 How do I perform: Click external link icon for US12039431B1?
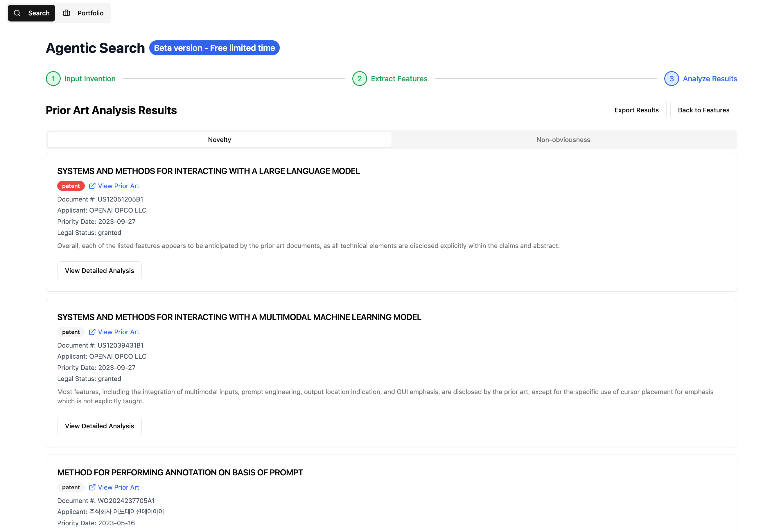tap(92, 332)
